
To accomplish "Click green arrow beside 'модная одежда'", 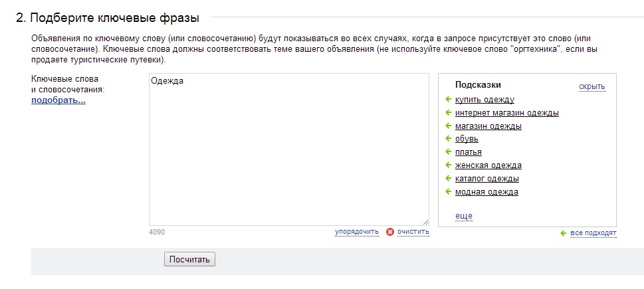I will [449, 192].
